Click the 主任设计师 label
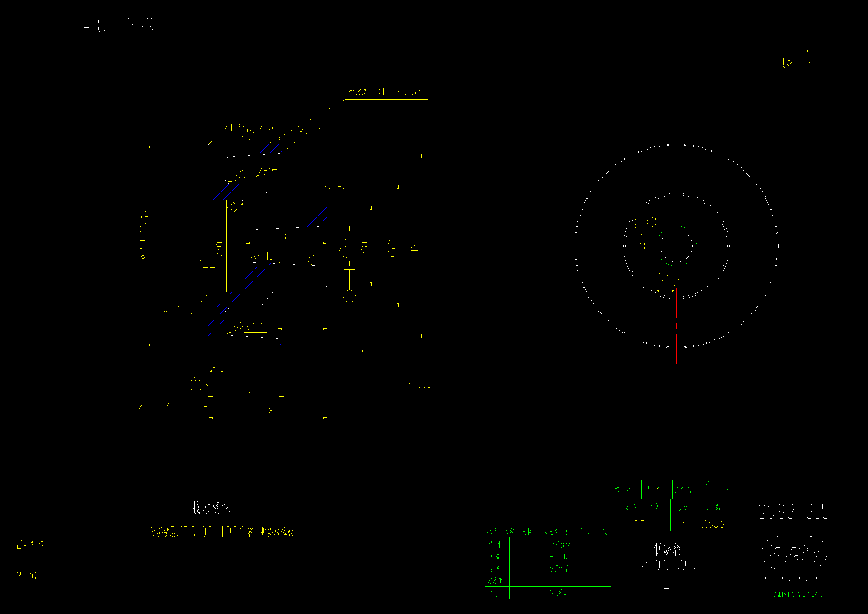868x614 pixels. click(560, 545)
